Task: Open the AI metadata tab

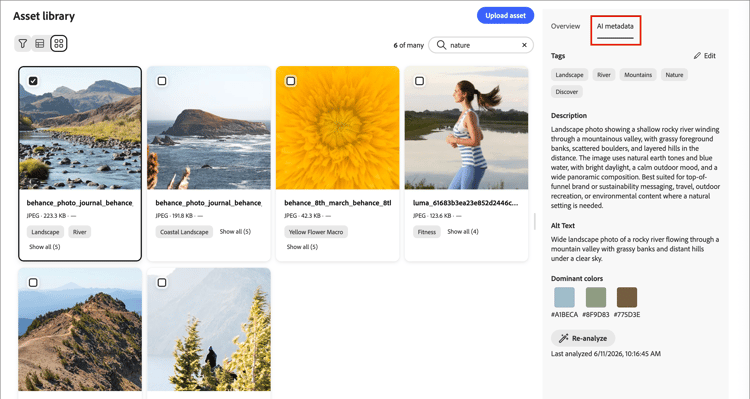Action: pos(615,26)
